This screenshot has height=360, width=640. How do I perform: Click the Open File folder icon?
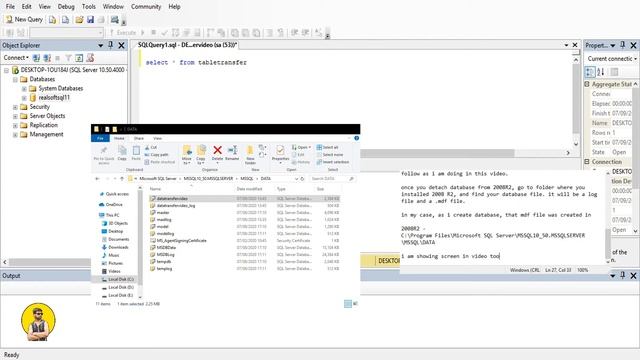[80, 19]
